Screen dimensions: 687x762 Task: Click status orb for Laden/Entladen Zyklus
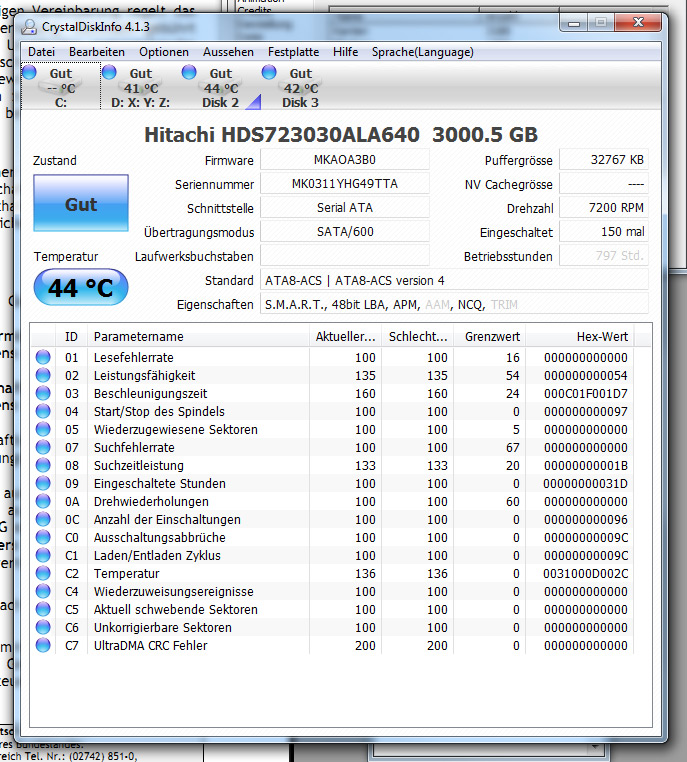point(43,555)
